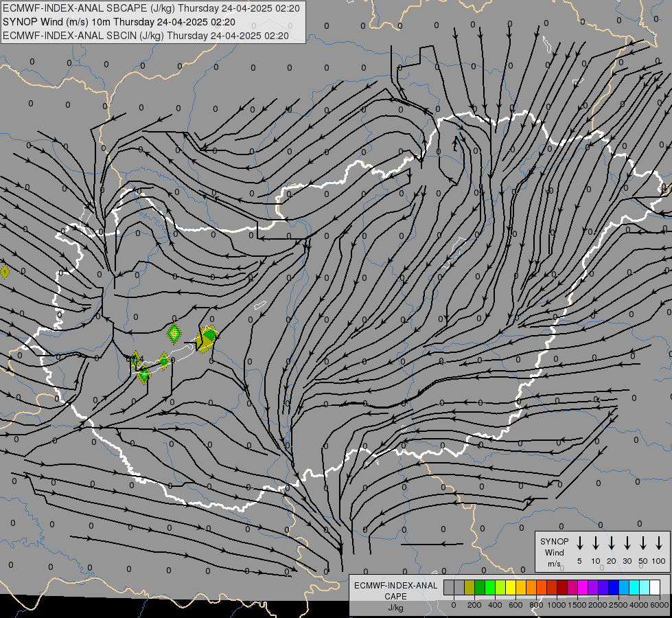Click the '400' tick label on CAPE scale
672x618 pixels.
pyautogui.click(x=495, y=605)
